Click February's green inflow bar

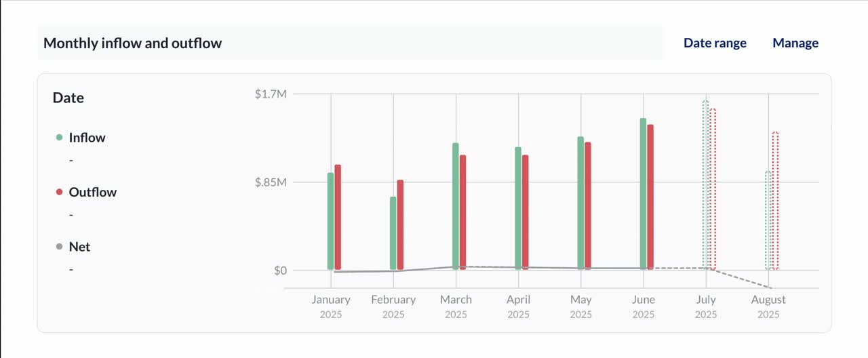pyautogui.click(x=393, y=234)
